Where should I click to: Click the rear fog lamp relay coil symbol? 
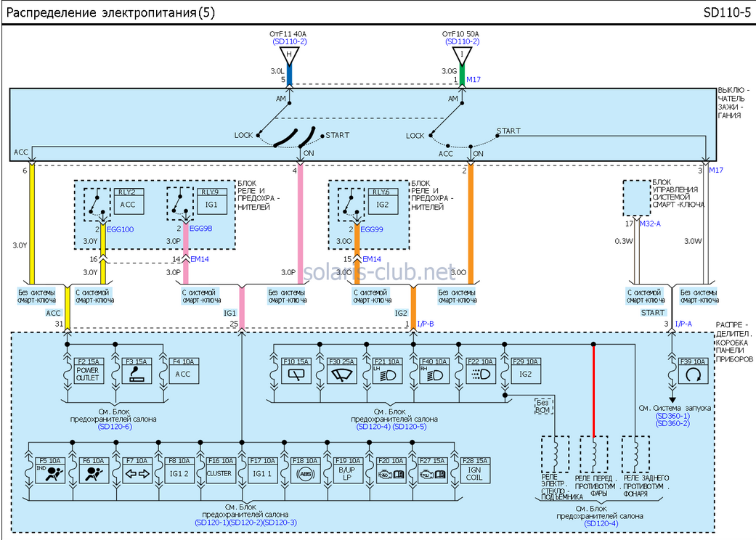click(x=635, y=454)
